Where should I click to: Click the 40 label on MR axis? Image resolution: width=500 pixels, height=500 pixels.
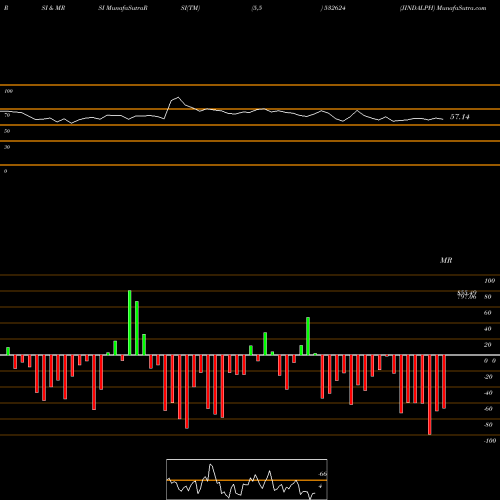point(488,329)
